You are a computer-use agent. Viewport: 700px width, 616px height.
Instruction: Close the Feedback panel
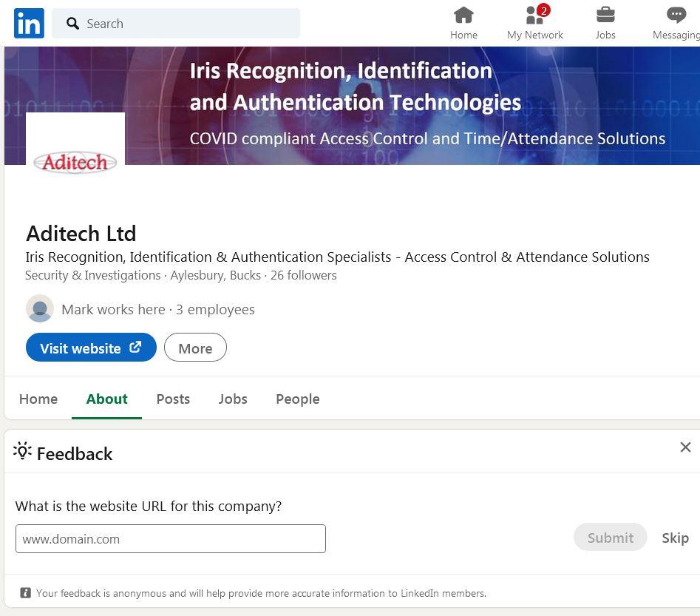coord(685,447)
